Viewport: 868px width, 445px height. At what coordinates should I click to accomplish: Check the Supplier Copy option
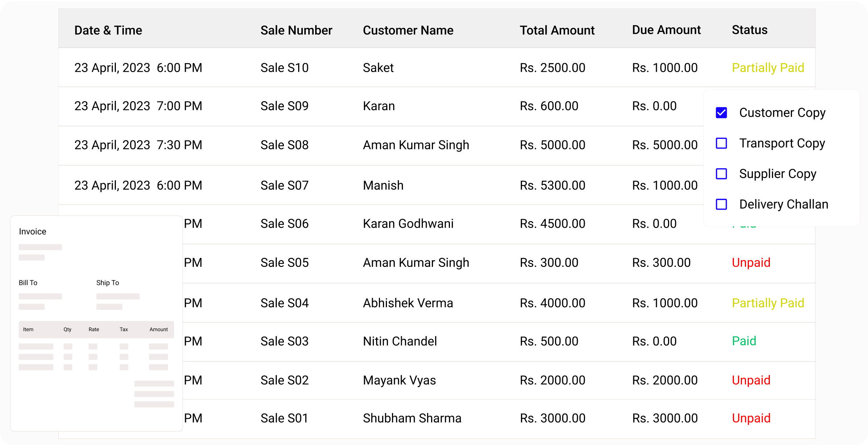click(721, 174)
